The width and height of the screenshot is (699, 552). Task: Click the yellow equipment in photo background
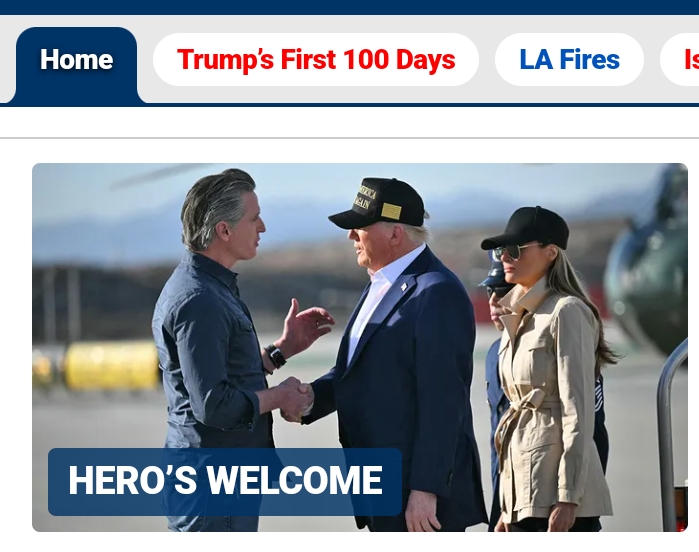pos(111,366)
